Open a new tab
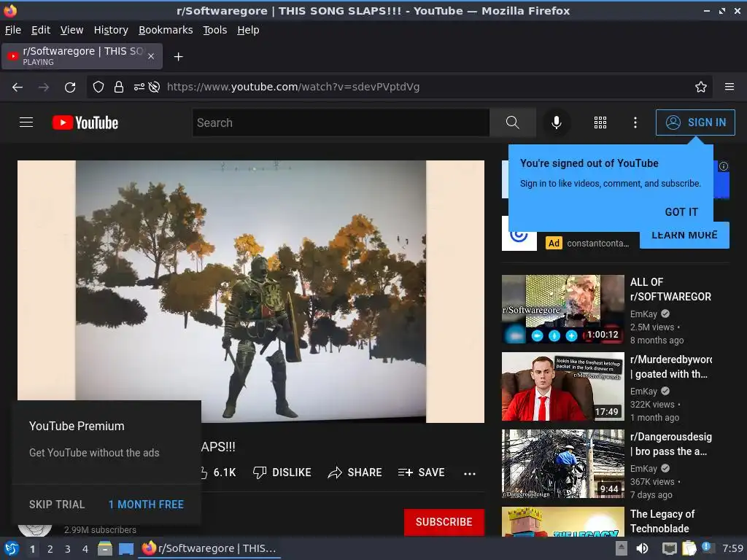The image size is (747, 560). tap(179, 57)
